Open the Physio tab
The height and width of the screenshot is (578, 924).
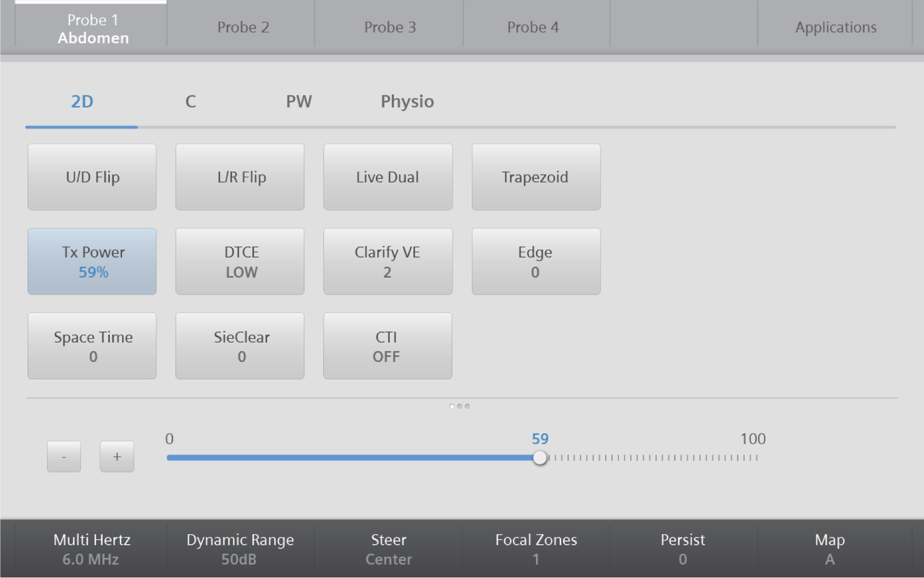tap(407, 101)
